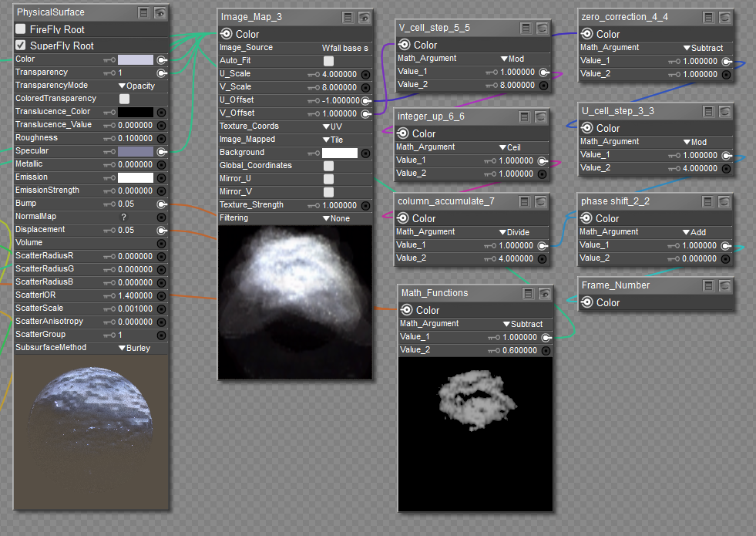Edit V_Scale value 8.000000

[339, 87]
